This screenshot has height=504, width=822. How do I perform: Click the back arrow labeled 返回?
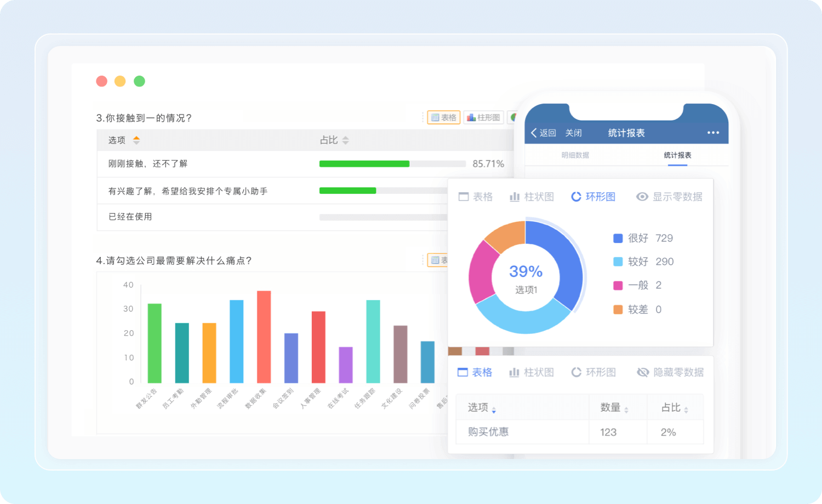coord(543,133)
